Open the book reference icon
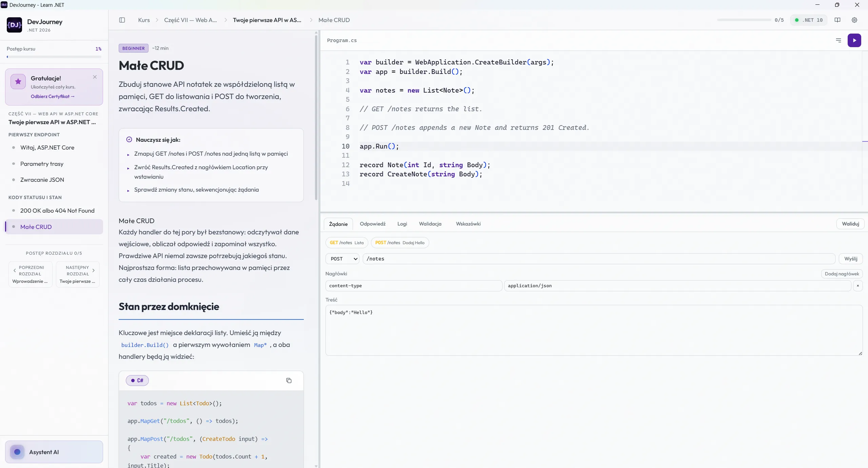This screenshot has height=468, width=868. [837, 20]
